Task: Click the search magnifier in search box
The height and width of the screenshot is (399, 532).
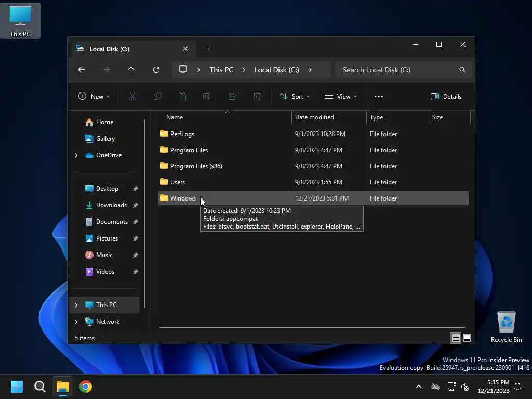Action: pos(462,70)
